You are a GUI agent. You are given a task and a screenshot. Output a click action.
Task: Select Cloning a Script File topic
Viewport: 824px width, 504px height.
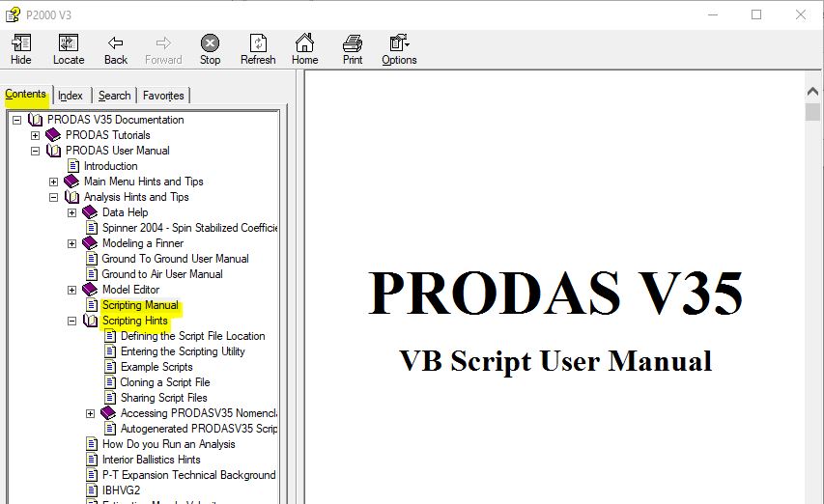click(x=164, y=382)
